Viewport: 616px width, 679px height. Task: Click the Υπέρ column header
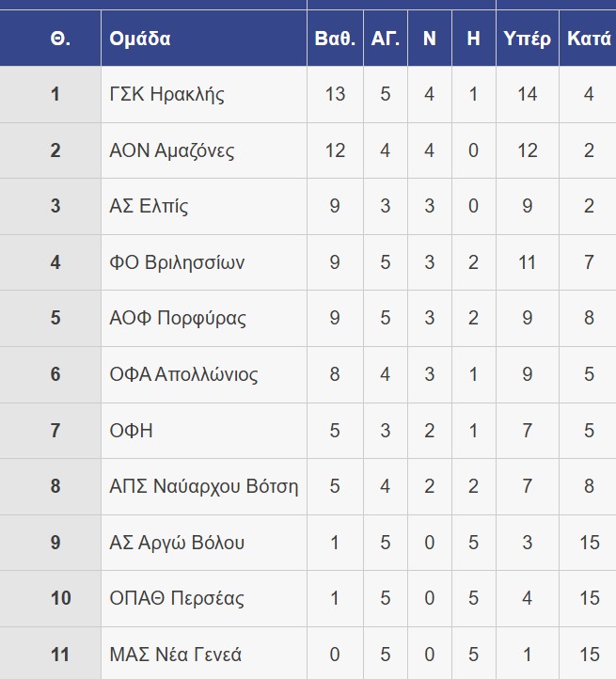[x=528, y=39]
